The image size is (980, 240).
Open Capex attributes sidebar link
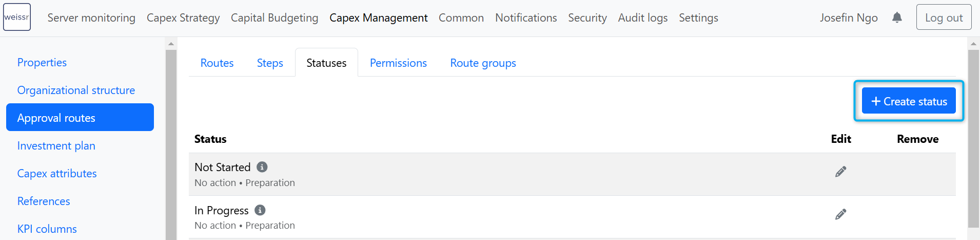[57, 173]
